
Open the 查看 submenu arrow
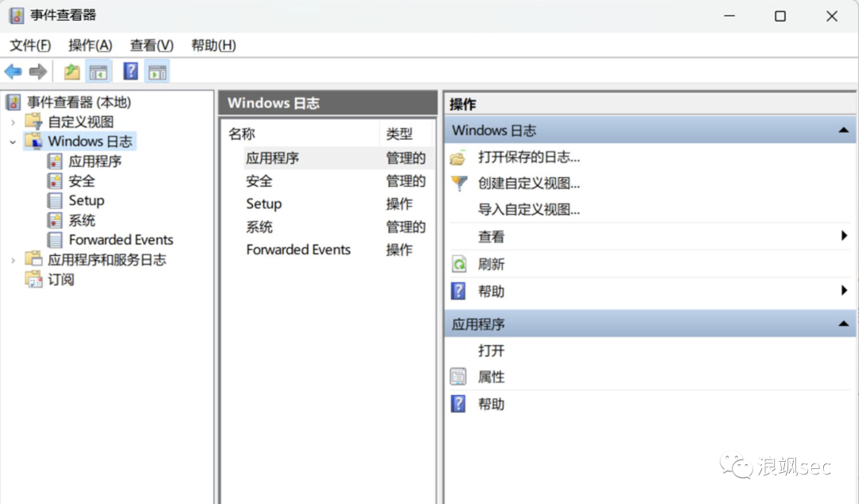(844, 235)
